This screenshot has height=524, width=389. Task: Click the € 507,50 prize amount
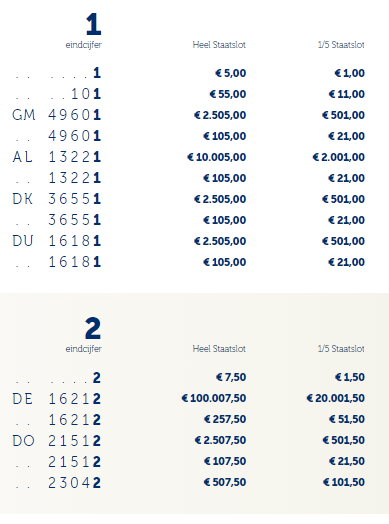click(x=225, y=482)
